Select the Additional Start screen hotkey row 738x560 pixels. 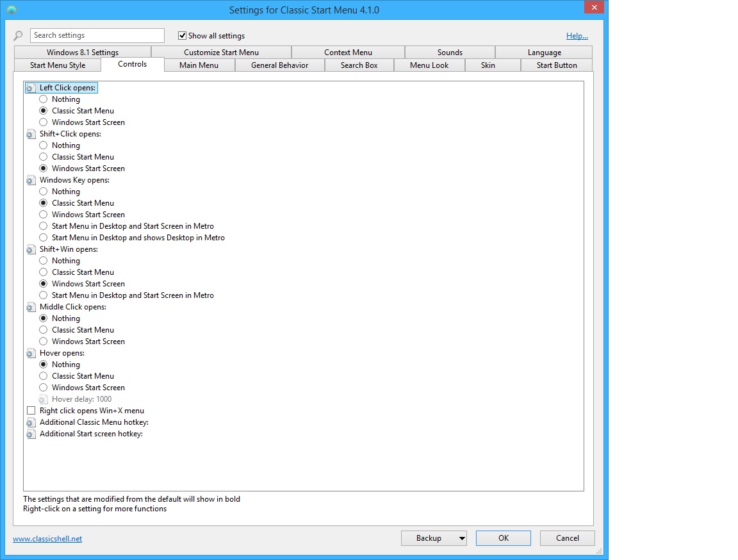point(92,434)
